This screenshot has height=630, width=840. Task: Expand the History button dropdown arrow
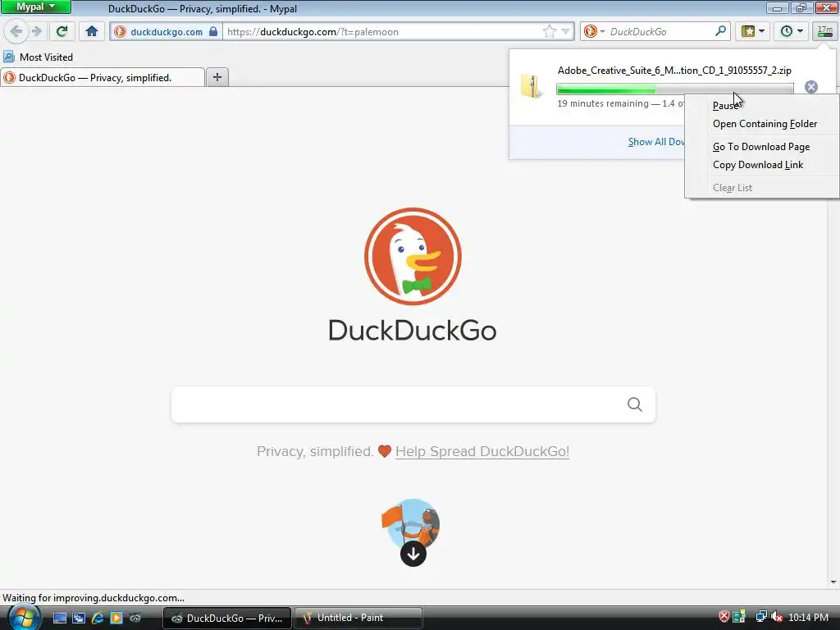point(800,31)
